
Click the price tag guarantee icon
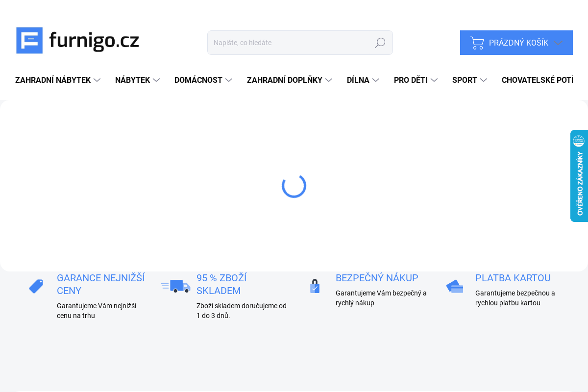[36, 286]
